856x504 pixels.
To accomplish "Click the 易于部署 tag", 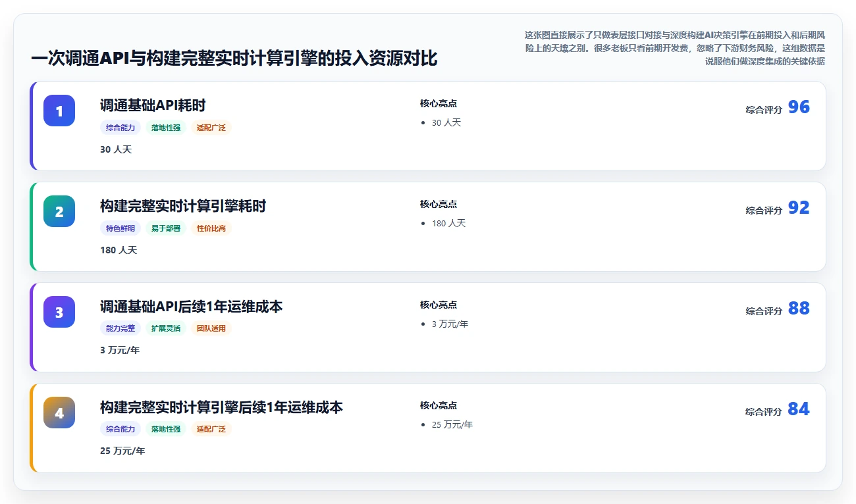I will [x=166, y=228].
